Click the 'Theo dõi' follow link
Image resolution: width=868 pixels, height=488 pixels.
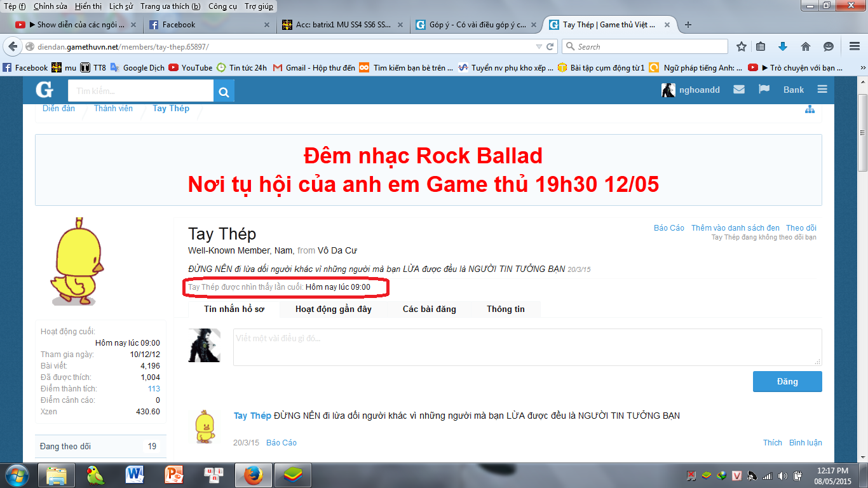pos(801,228)
